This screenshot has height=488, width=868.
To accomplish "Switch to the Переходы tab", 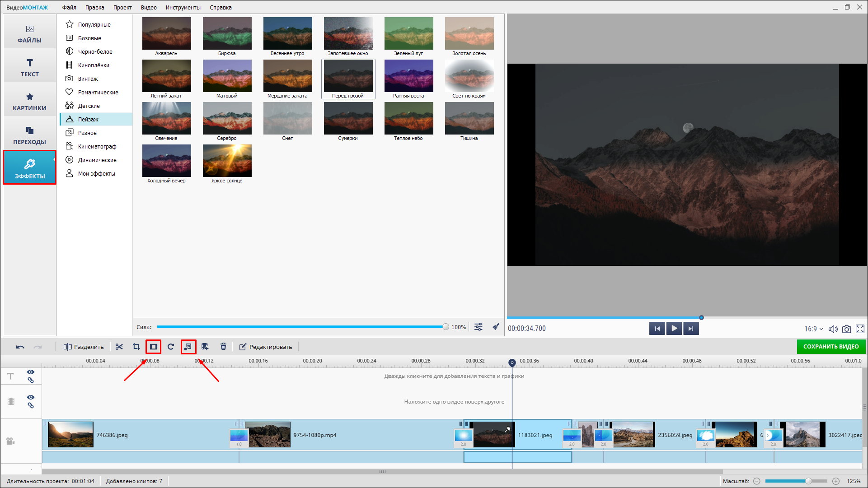I will [x=29, y=135].
